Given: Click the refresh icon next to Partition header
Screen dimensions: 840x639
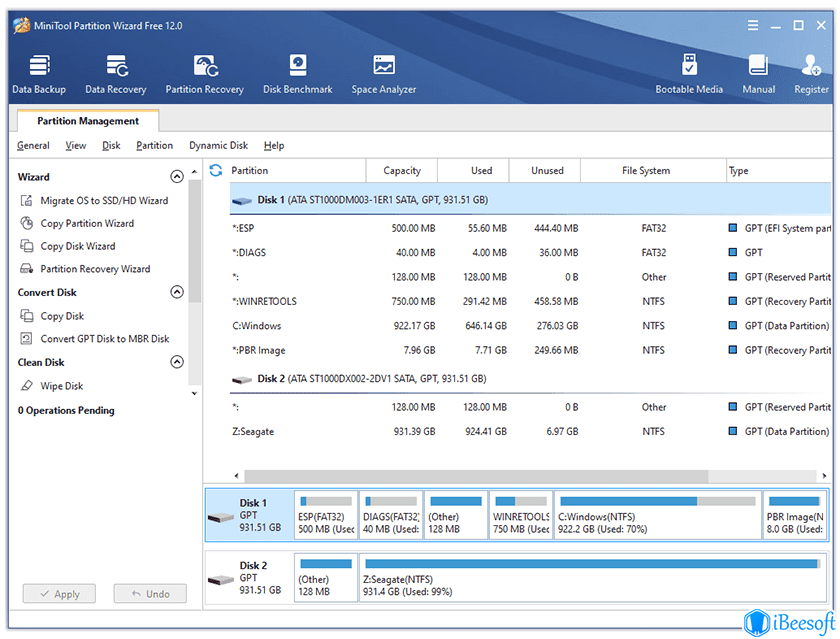Looking at the screenshot, I should tap(216, 170).
